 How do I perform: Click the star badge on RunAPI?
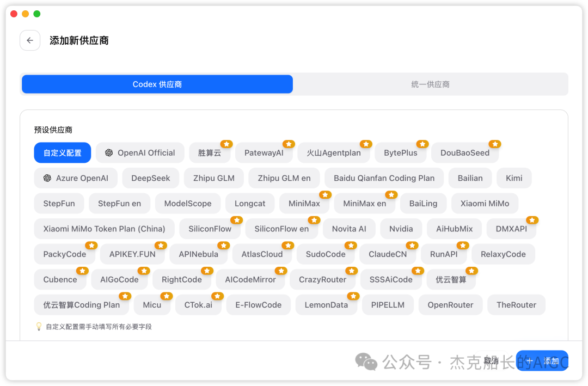pyautogui.click(x=463, y=246)
